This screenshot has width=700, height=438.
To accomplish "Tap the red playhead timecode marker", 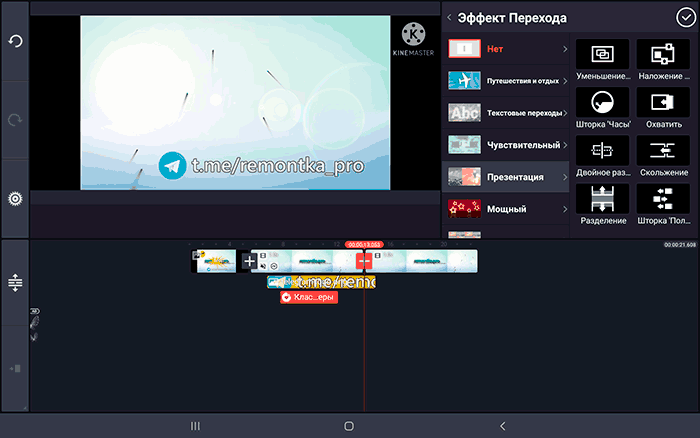I will click(364, 244).
